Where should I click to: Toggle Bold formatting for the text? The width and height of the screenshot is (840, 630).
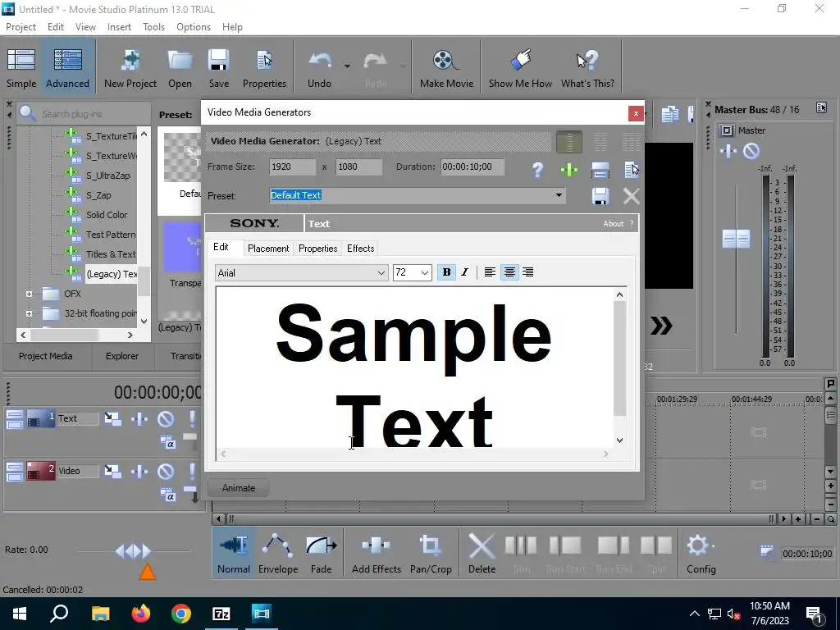pyautogui.click(x=446, y=272)
